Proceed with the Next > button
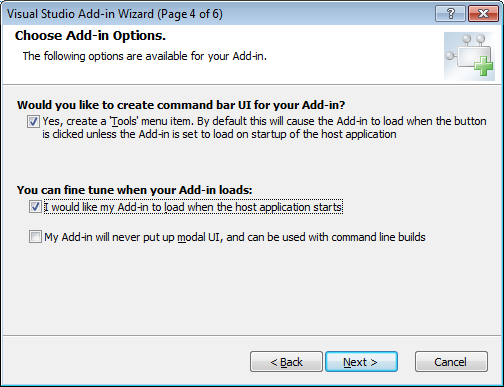This screenshot has width=504, height=387. pos(361,362)
